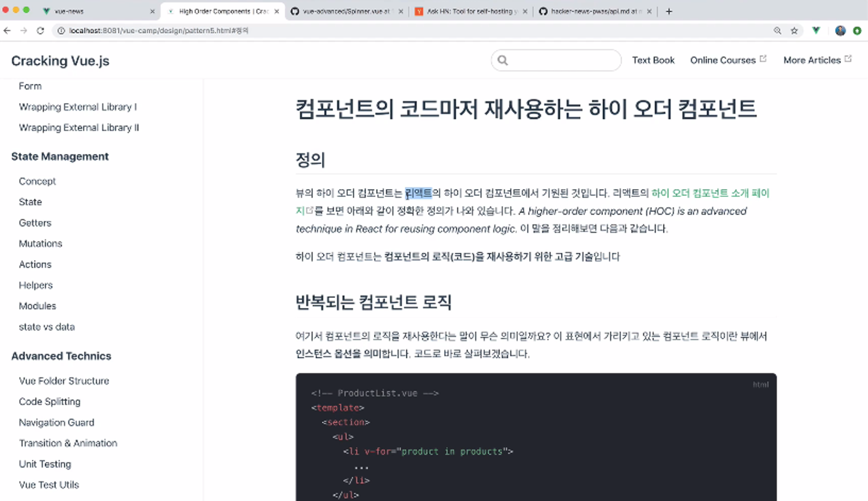Screen dimensions: 868x501
Task: Open a new tab with the plus button
Action: point(669,11)
